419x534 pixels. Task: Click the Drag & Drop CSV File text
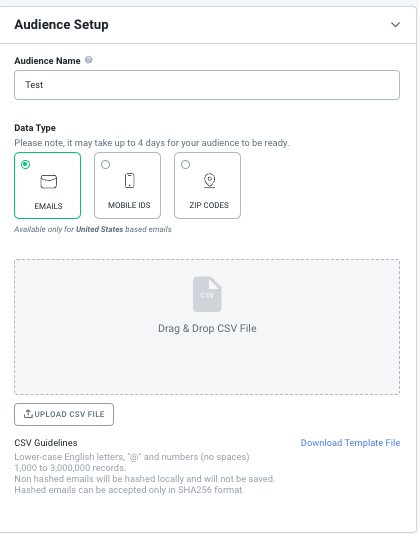pyautogui.click(x=207, y=328)
